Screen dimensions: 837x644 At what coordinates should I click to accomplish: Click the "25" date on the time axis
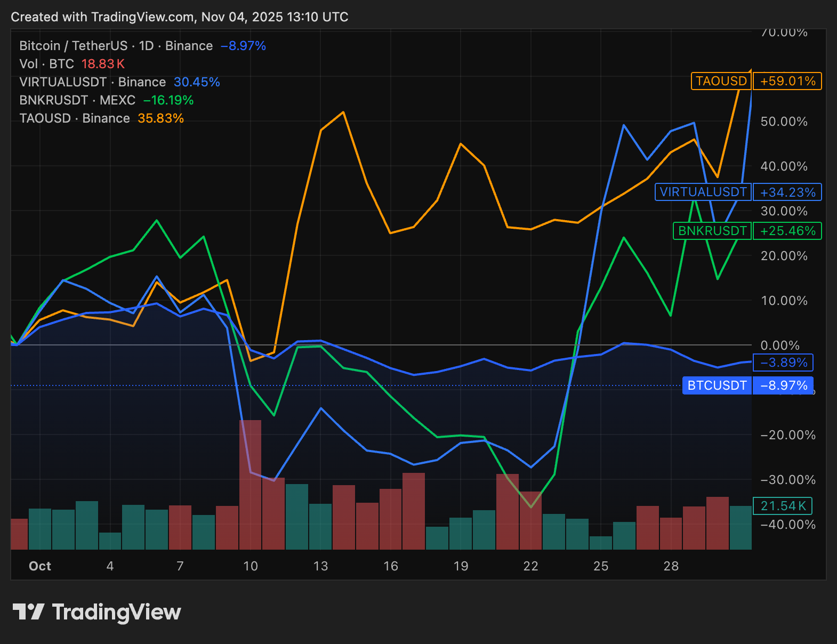601,566
